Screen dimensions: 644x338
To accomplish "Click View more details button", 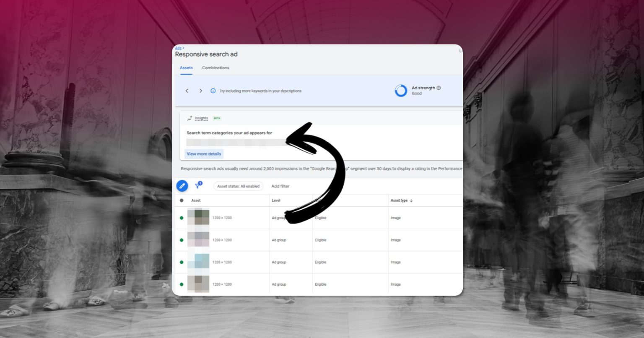I will pos(204,154).
